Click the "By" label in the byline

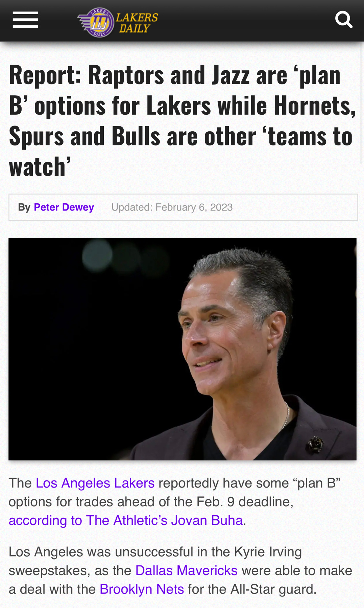tap(24, 207)
